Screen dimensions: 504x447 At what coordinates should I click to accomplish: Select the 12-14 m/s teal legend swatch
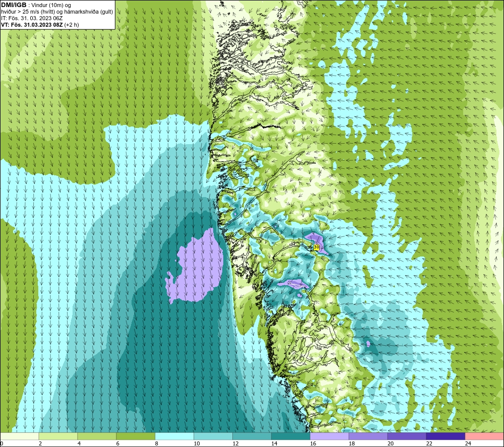click(252, 436)
